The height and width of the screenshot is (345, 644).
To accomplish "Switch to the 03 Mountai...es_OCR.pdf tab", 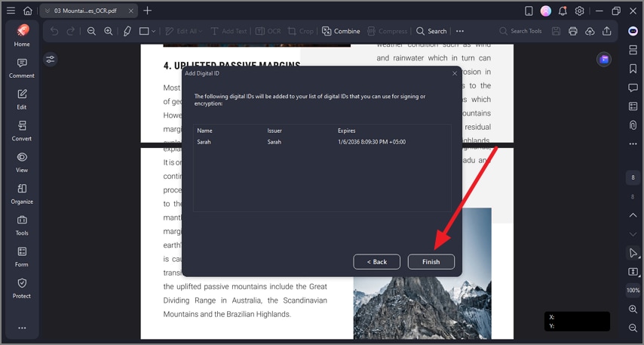I will click(x=85, y=11).
